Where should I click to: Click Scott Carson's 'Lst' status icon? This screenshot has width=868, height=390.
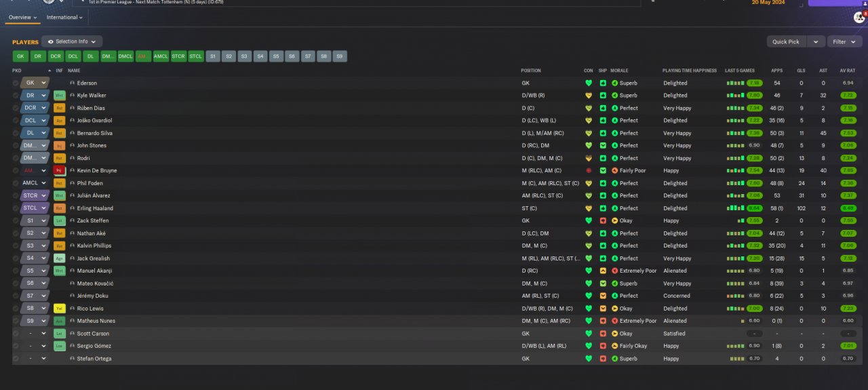click(x=59, y=334)
